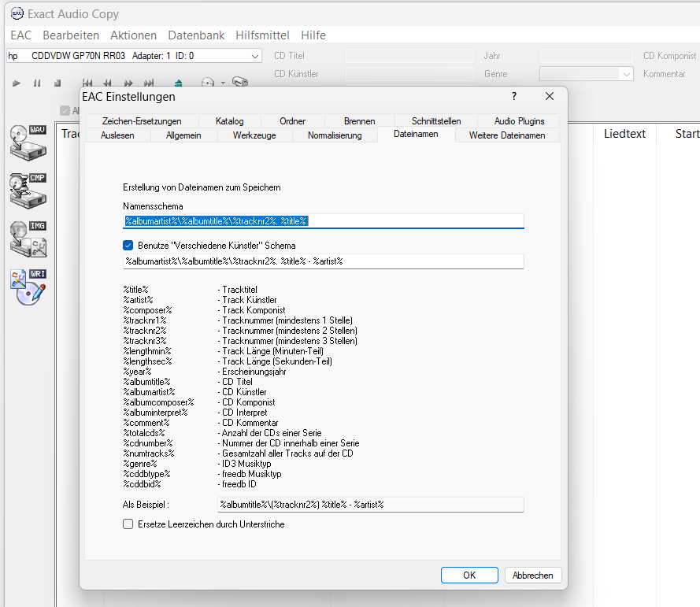Click the Liedtext column header
The width and height of the screenshot is (700, 607).
[x=624, y=134]
